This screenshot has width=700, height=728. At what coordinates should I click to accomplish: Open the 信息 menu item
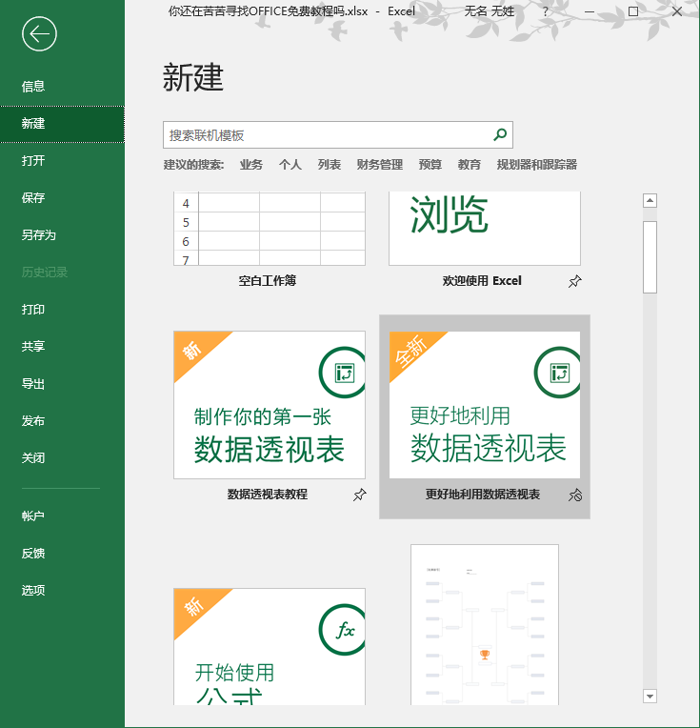point(62,87)
